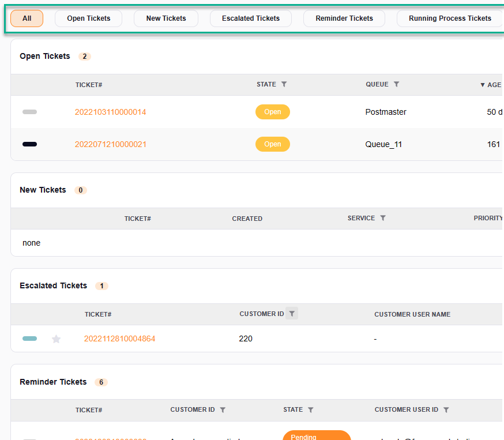Star the escalated ticket 2022112810004864
The width and height of the screenshot is (504, 440).
(x=57, y=339)
